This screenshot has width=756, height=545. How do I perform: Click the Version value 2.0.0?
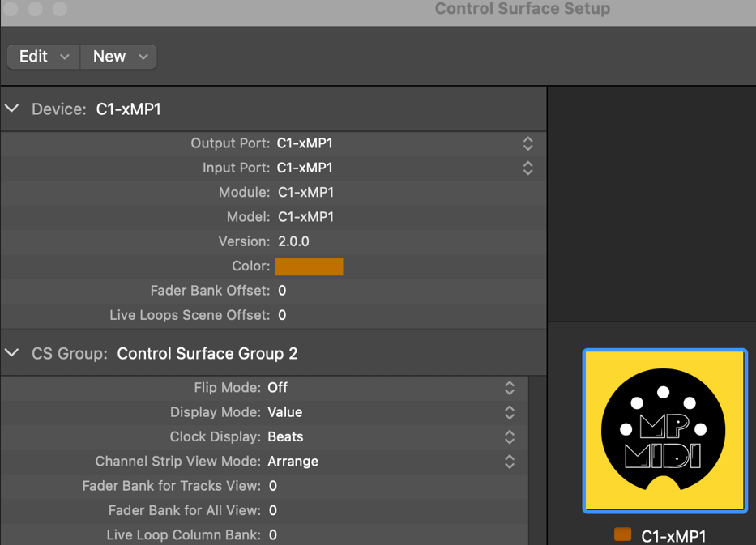click(293, 241)
